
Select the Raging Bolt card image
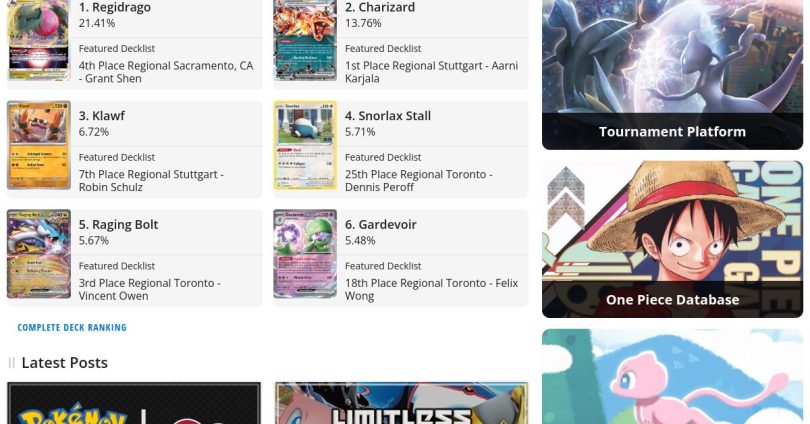pyautogui.click(x=39, y=254)
